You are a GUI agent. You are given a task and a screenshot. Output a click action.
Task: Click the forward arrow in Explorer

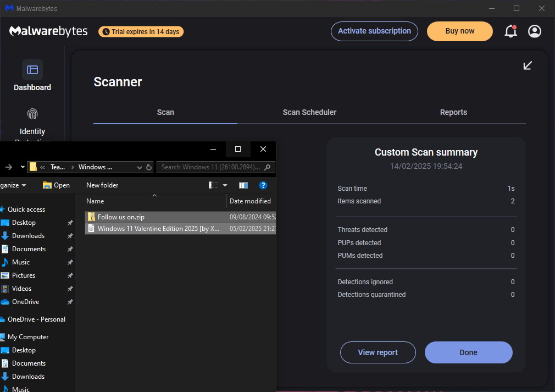tap(9, 167)
